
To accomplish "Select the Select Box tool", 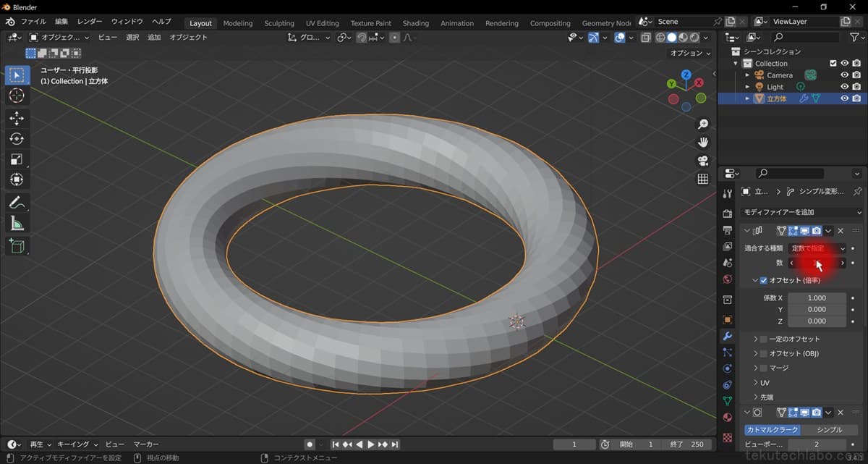I will 17,75.
